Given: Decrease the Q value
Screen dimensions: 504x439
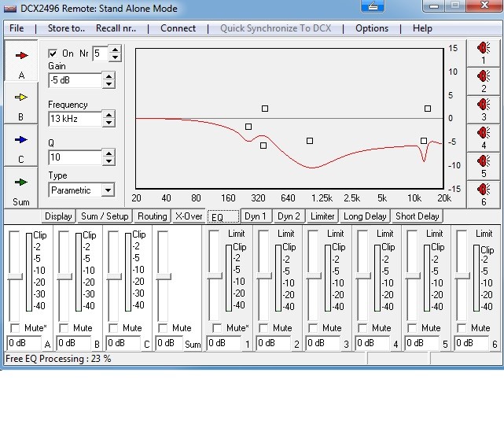Looking at the screenshot, I should point(109,161).
